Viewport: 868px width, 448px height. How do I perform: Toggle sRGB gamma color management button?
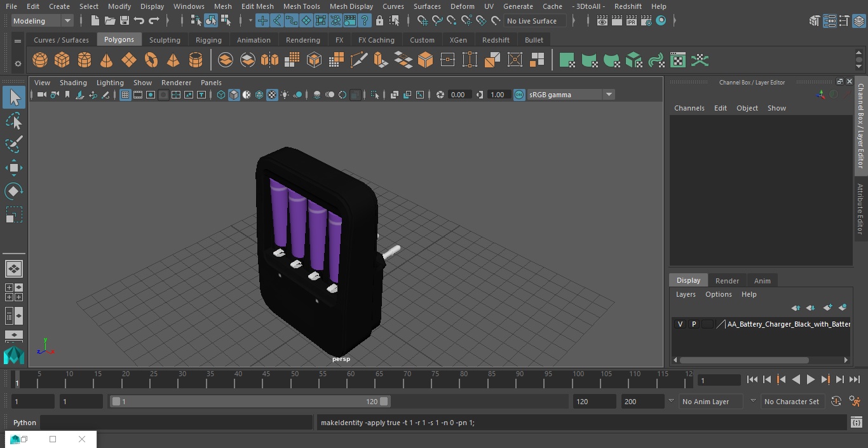pos(519,95)
